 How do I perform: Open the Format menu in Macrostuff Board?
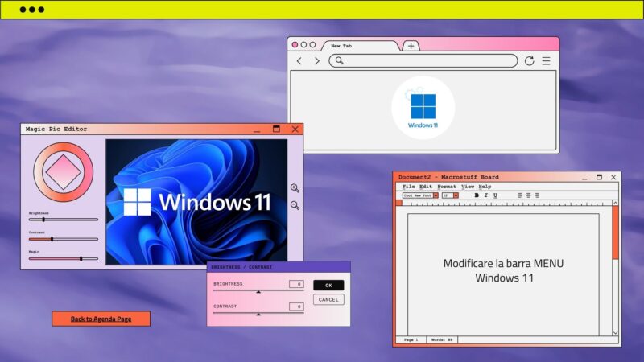click(447, 187)
